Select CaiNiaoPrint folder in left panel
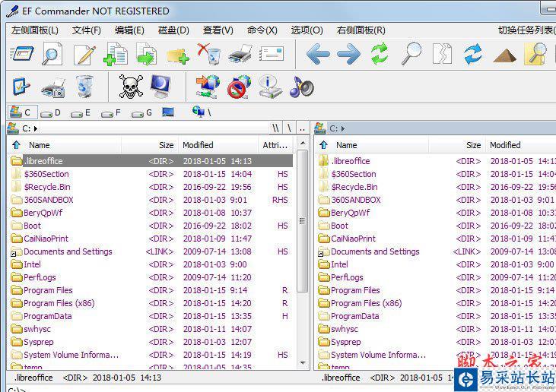The height and width of the screenshot is (392, 556). click(x=151, y=239)
